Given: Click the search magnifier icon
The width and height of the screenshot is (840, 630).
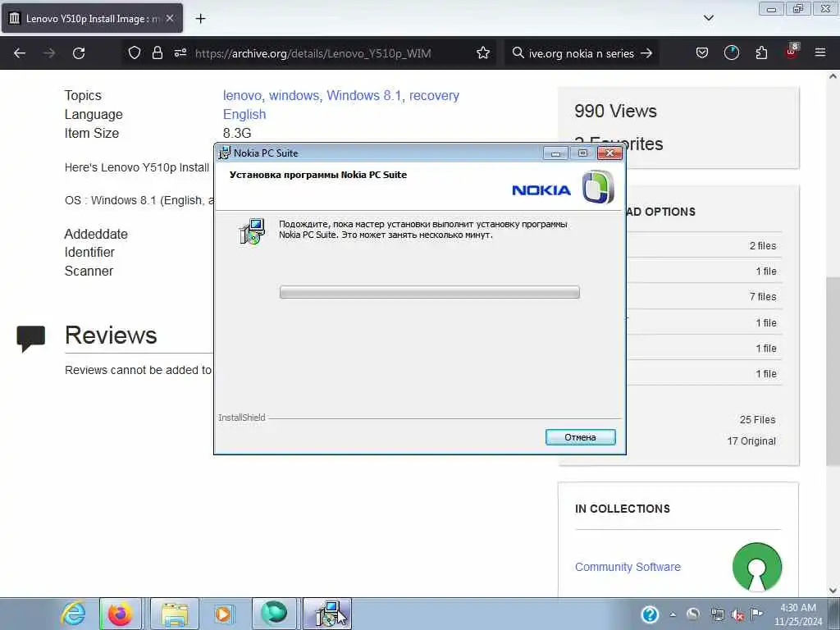Looking at the screenshot, I should tap(518, 52).
